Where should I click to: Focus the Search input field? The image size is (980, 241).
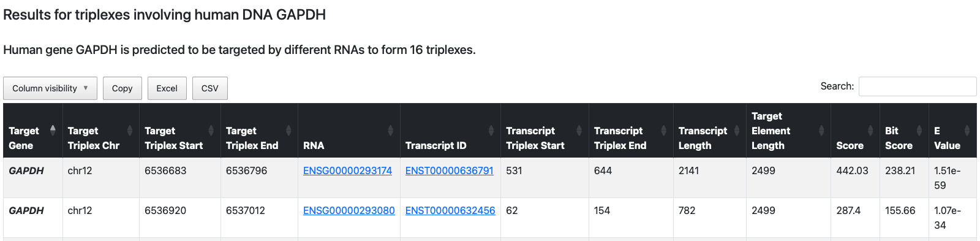(918, 86)
